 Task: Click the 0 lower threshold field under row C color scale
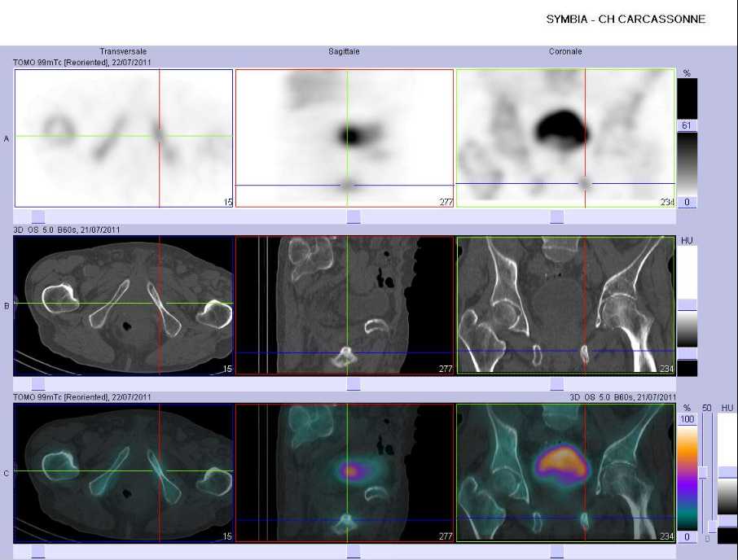[687, 537]
